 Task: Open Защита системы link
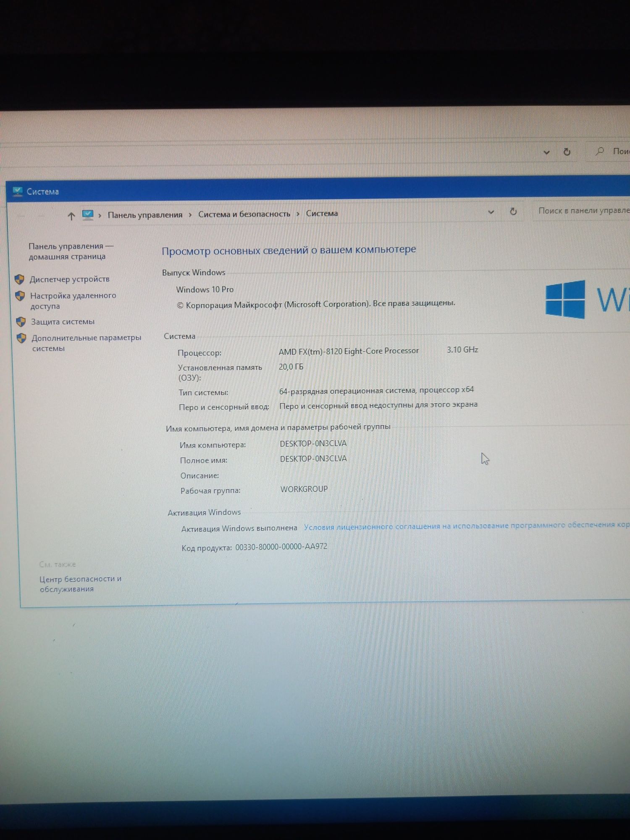[63, 322]
